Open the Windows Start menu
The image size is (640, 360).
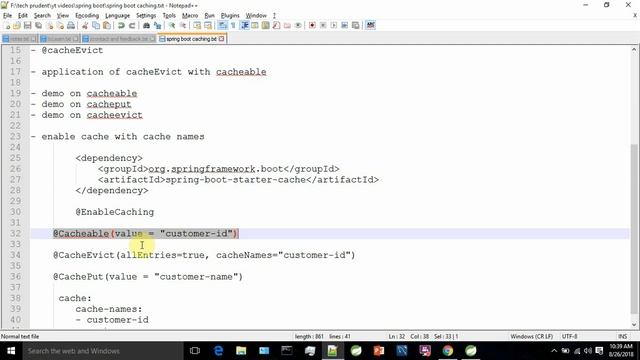tap(11, 351)
